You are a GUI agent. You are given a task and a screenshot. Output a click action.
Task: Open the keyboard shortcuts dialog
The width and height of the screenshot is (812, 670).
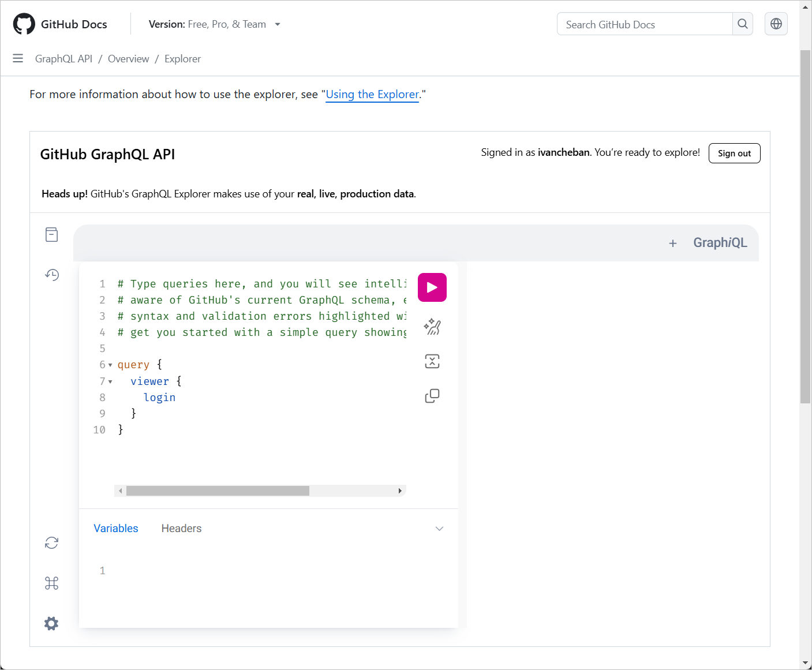coord(51,583)
